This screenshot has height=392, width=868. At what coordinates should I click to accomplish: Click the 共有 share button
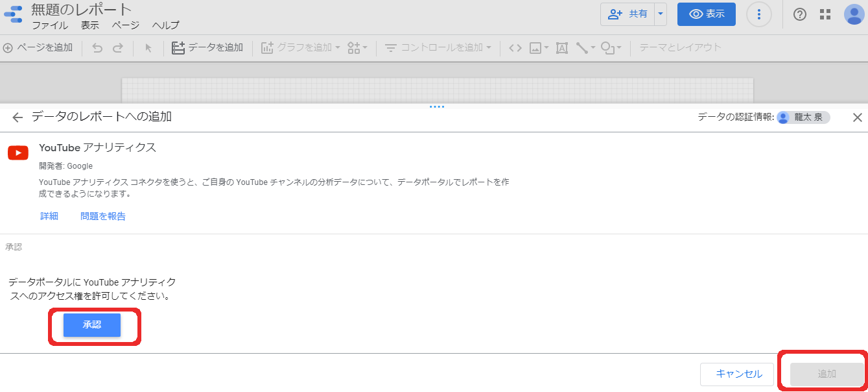tap(628, 14)
